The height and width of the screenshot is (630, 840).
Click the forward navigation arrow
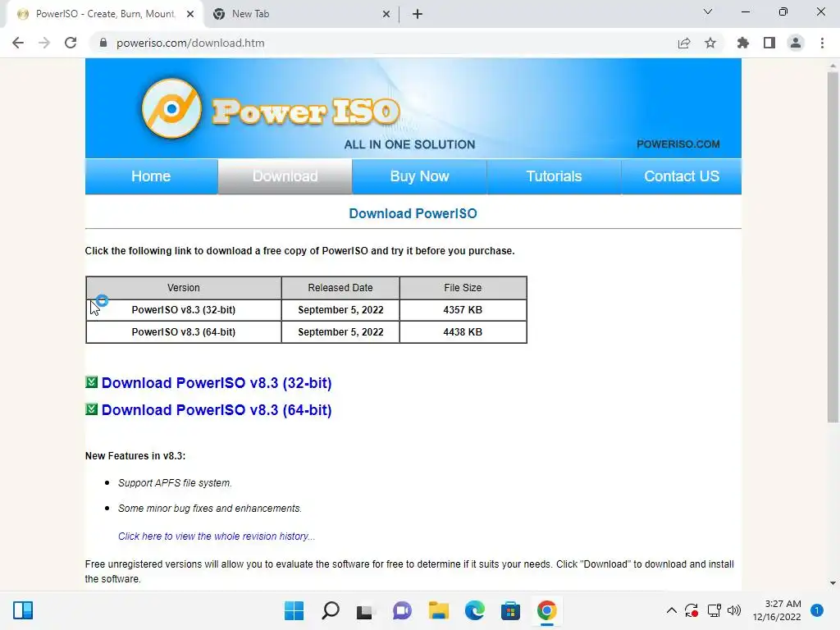(44, 43)
